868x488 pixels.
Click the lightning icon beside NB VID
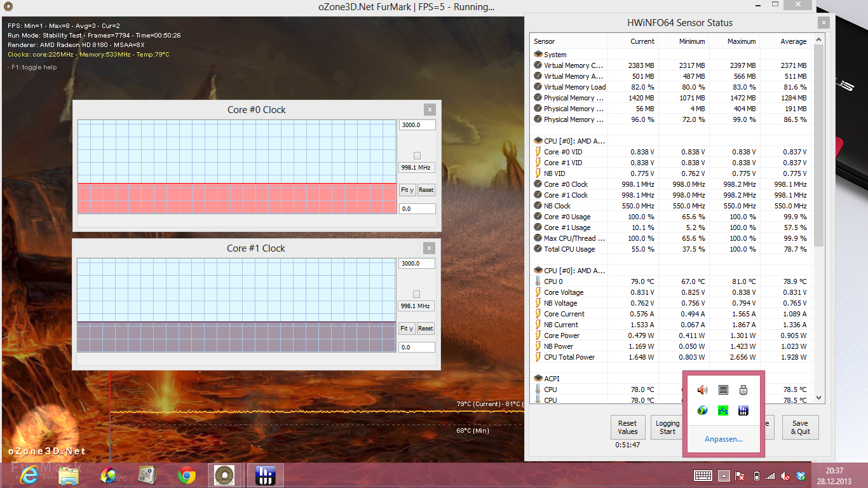coord(538,173)
